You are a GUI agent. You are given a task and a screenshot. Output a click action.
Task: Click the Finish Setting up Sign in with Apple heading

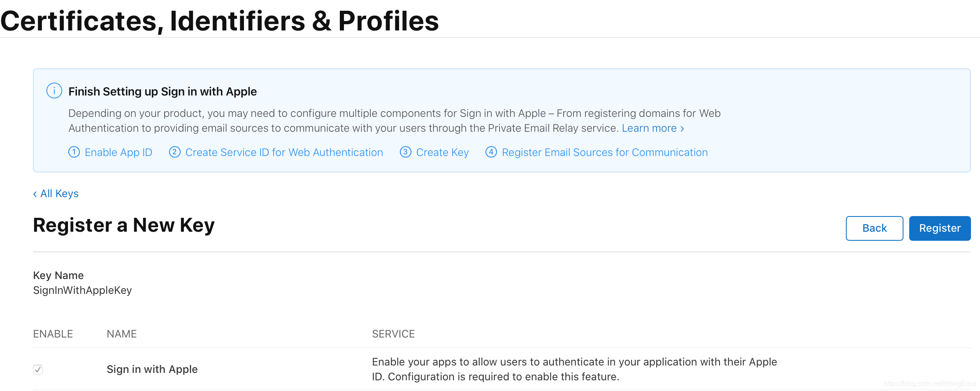(x=163, y=91)
